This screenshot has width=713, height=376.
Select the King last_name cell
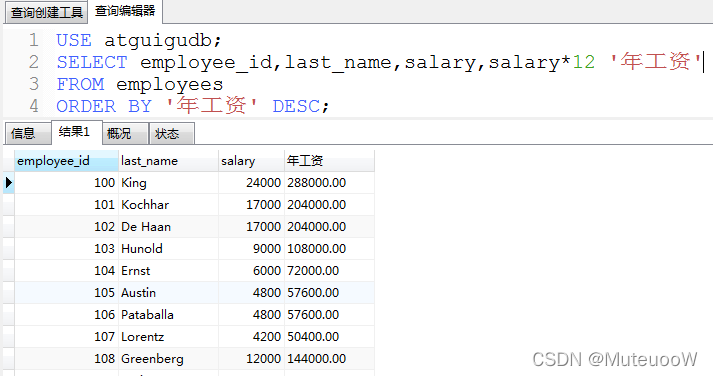tap(168, 183)
